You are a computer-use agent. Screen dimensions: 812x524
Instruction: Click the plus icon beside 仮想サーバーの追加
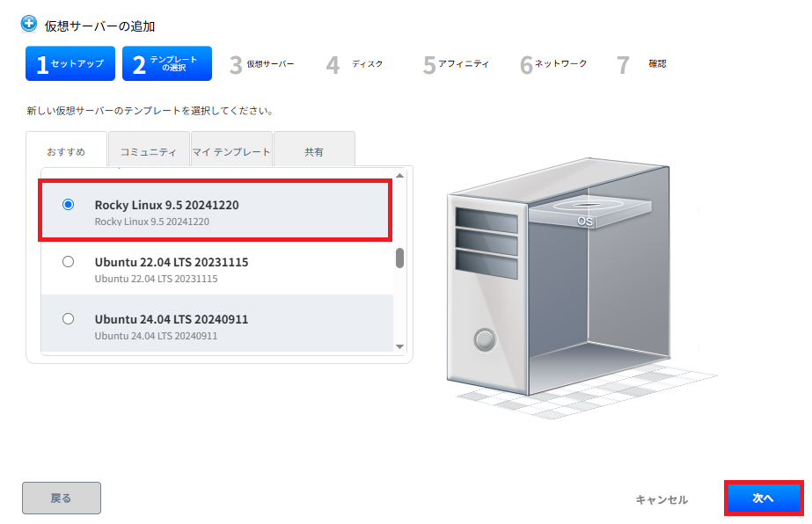coord(29,24)
